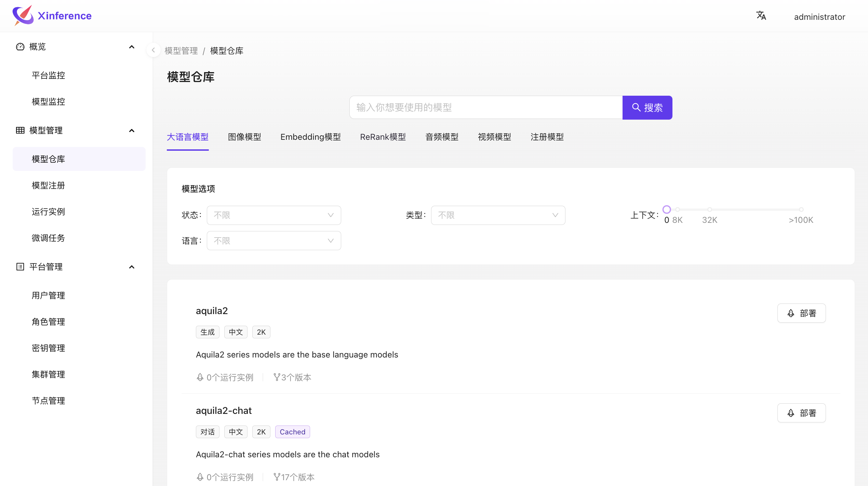The image size is (868, 486).
Task: Click rocket icon beside aquila2 running instances
Action: click(x=200, y=377)
